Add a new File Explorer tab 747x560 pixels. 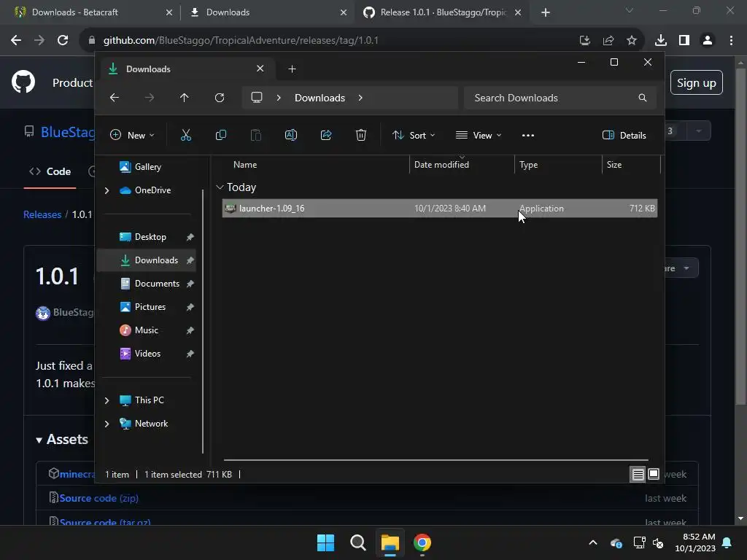pos(292,69)
